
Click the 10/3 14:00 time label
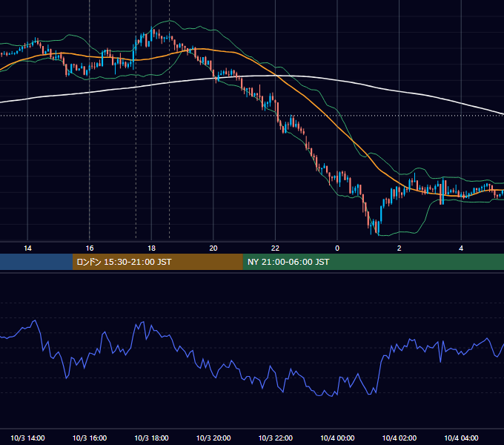tap(27, 438)
